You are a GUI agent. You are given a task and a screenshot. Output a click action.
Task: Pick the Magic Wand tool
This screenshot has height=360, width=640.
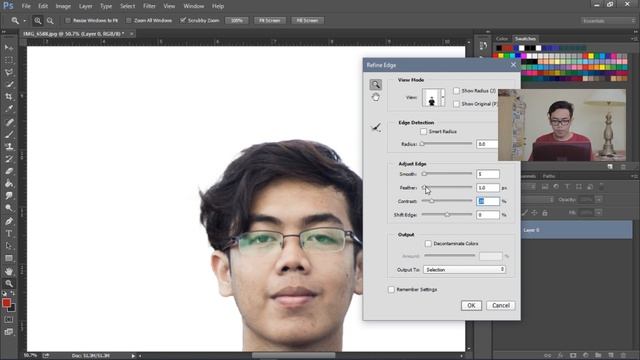9,85
